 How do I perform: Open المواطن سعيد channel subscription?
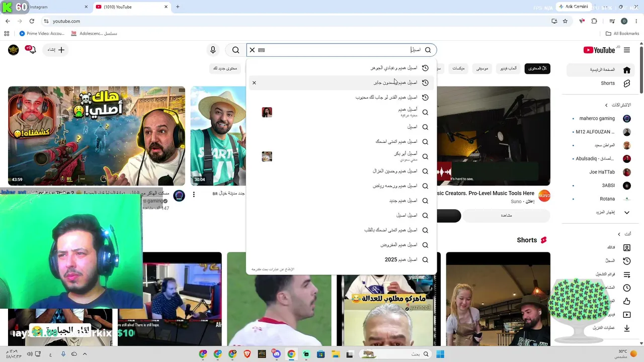(x=602, y=145)
